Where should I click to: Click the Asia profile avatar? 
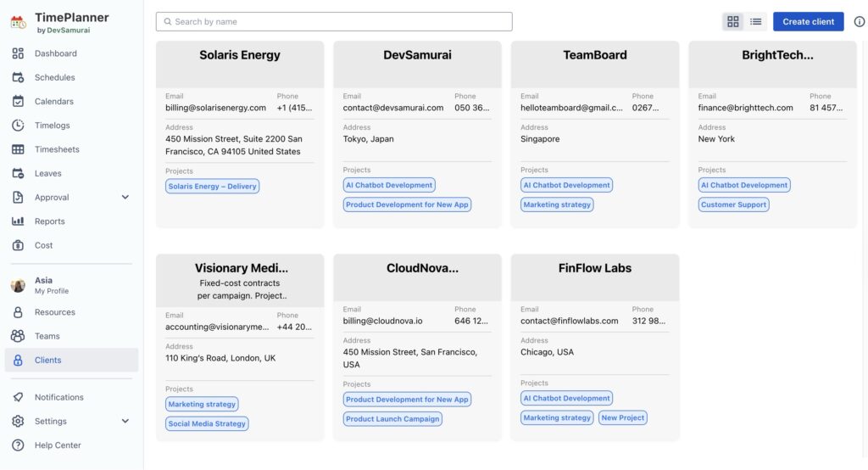(18, 285)
